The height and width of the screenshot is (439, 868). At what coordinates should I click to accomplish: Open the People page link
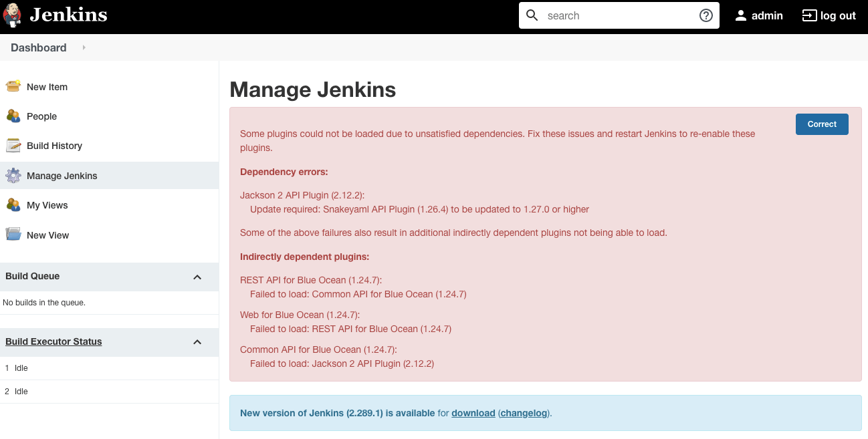41,116
